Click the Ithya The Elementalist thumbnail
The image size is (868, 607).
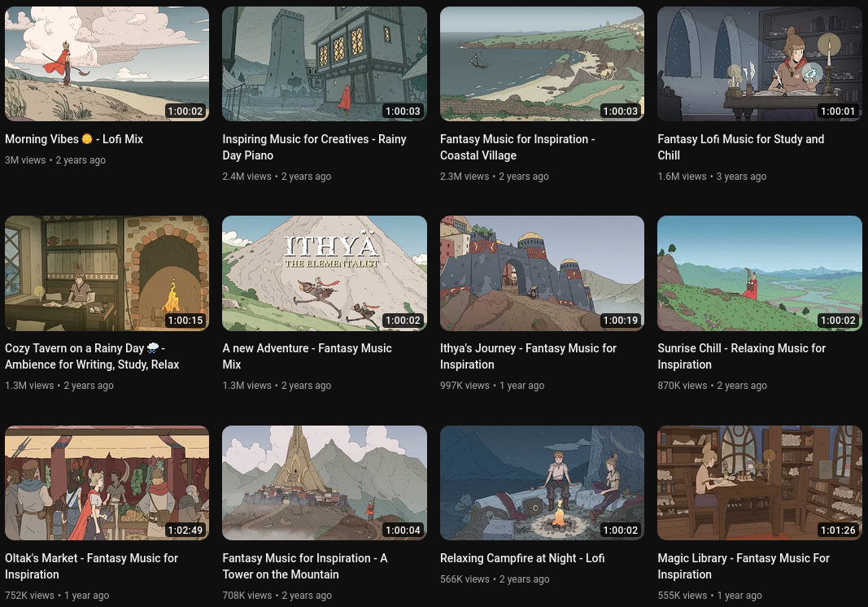[x=324, y=273]
